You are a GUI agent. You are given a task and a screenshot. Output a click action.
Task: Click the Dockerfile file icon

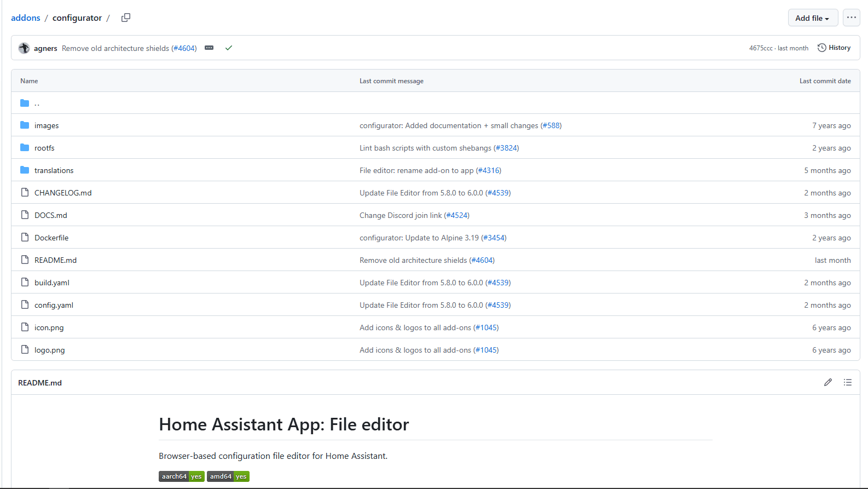tap(25, 237)
